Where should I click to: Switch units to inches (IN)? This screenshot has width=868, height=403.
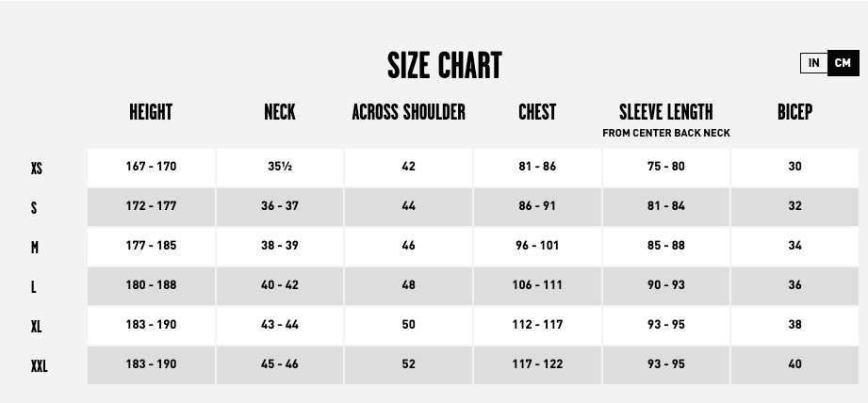(x=813, y=63)
